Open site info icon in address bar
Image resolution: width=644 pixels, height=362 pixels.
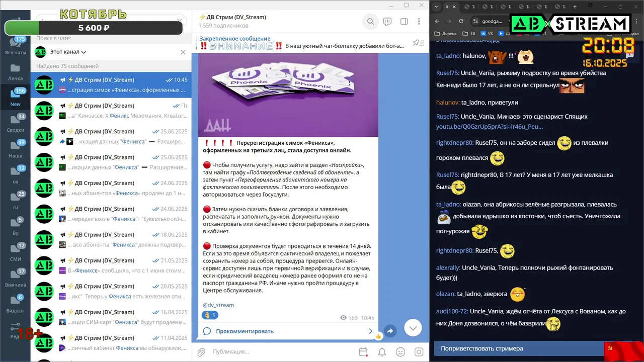(x=475, y=21)
